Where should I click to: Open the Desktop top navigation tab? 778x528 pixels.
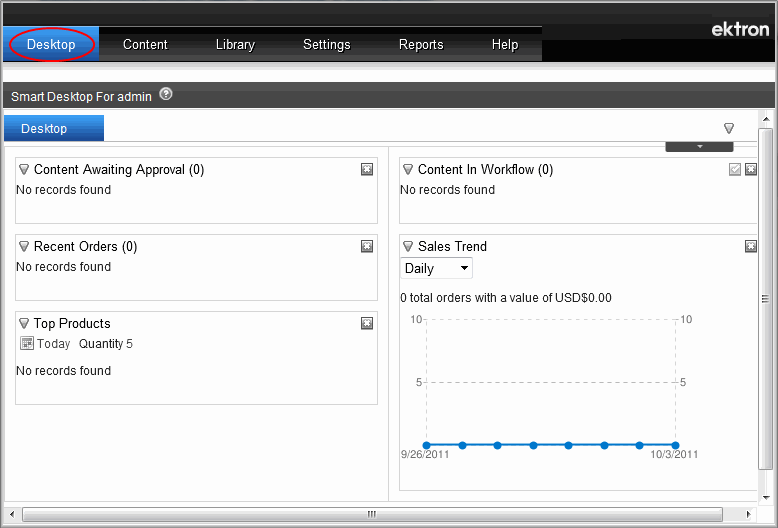click(x=51, y=44)
